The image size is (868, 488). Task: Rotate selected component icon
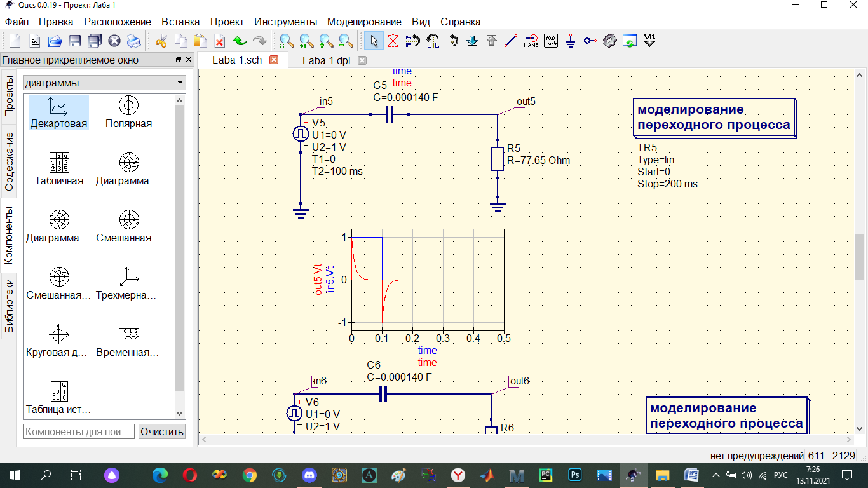(453, 41)
